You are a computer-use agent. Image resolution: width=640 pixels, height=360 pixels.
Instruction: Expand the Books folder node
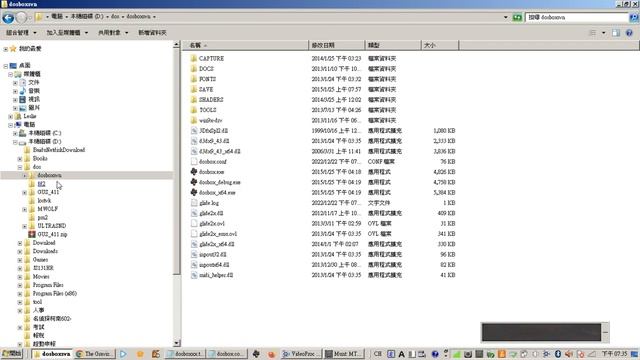coord(20,159)
